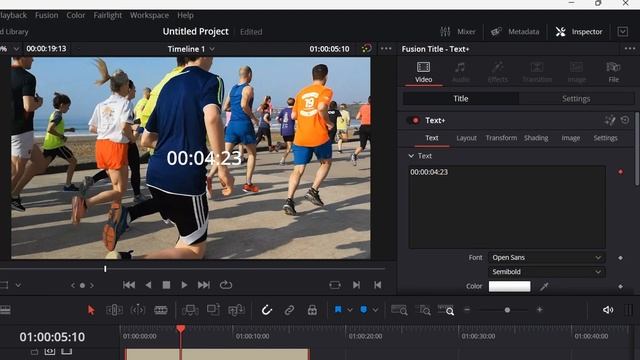The width and height of the screenshot is (640, 360).
Task: Select the Video inspector tab
Action: point(423,72)
